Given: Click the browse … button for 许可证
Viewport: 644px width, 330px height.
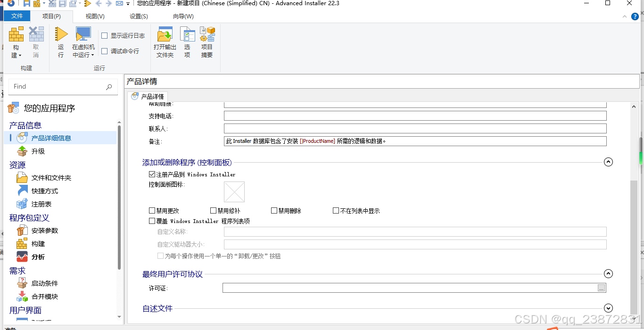Looking at the screenshot, I should pyautogui.click(x=601, y=288).
